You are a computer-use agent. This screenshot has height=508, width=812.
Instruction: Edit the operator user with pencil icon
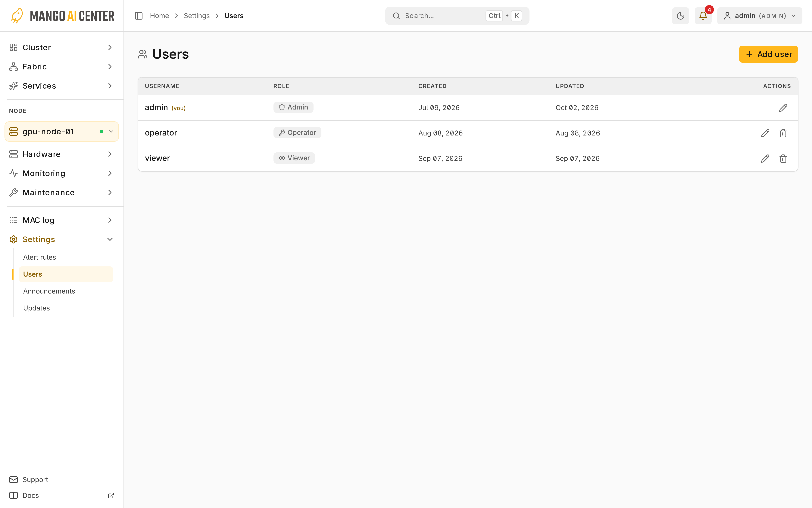tap(765, 133)
